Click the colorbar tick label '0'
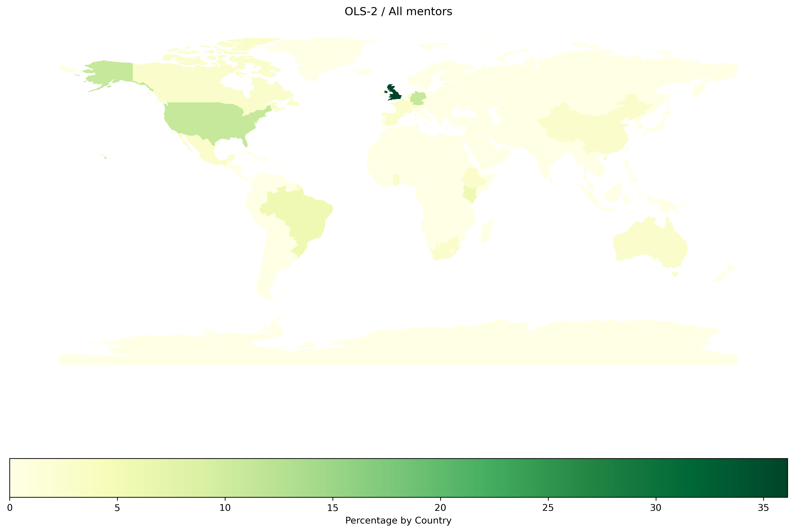The height and width of the screenshot is (532, 794). coord(10,508)
